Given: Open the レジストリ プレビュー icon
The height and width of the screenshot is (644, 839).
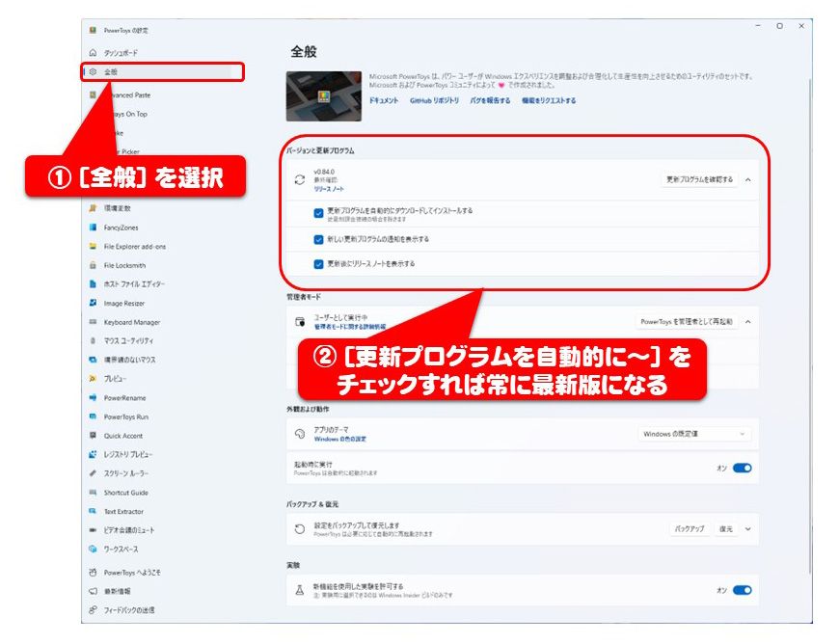Looking at the screenshot, I should (x=94, y=454).
